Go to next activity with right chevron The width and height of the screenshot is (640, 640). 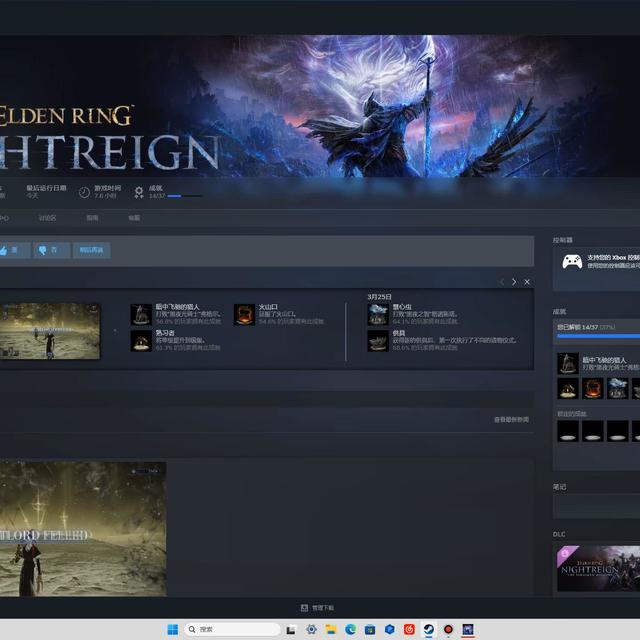514,282
